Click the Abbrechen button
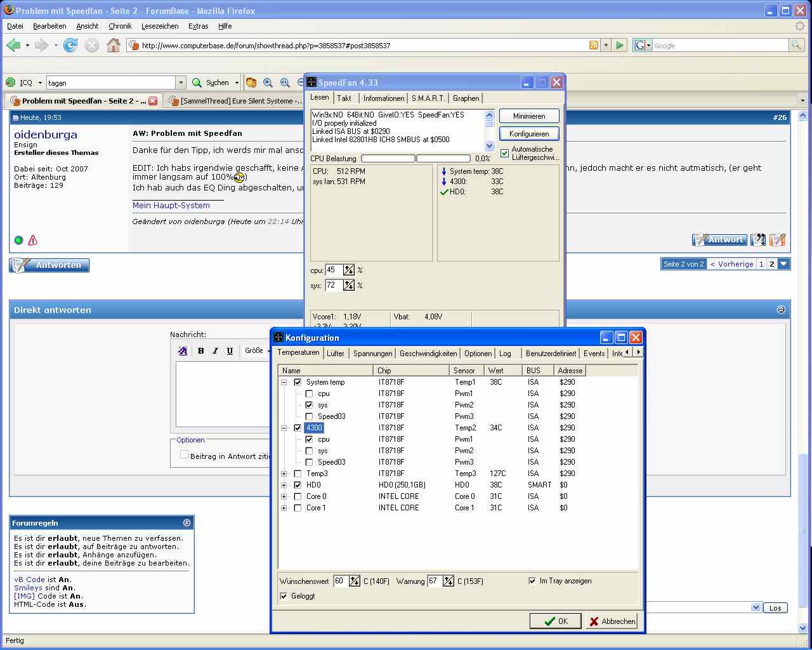812x650 pixels. 612,621
